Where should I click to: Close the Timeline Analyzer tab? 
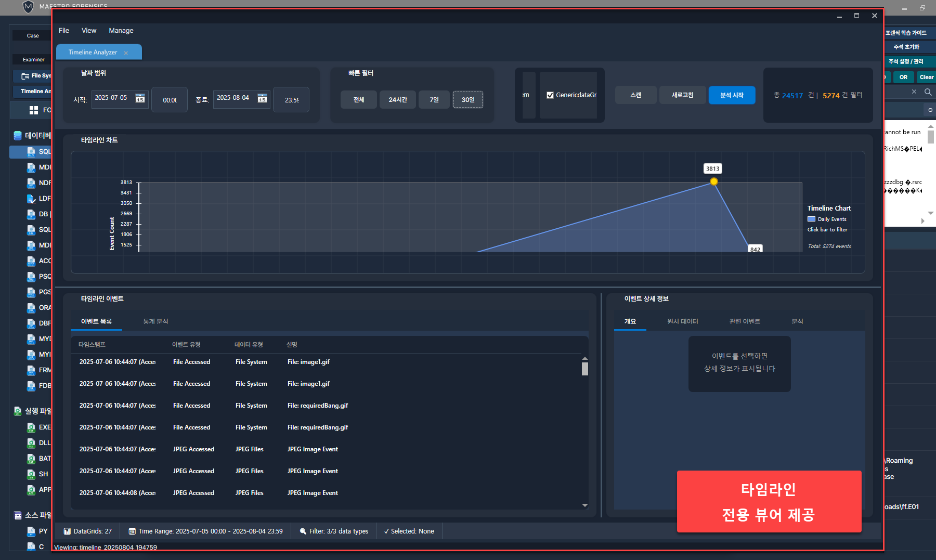coord(126,53)
